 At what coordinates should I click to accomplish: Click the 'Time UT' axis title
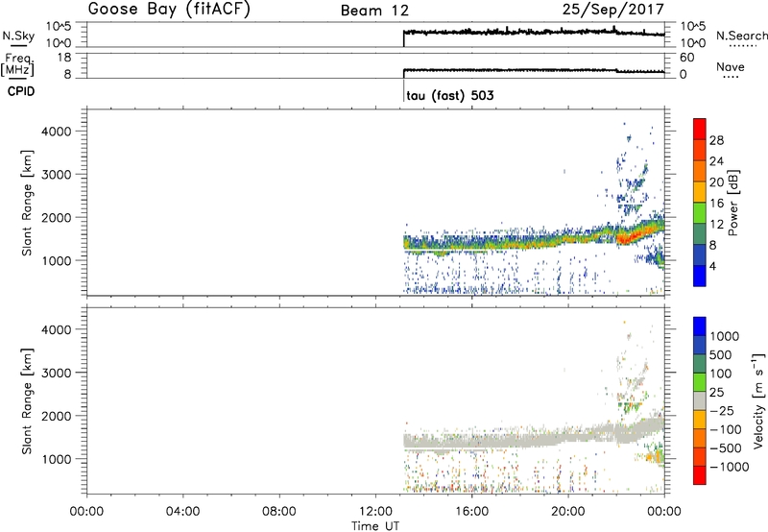[375, 526]
